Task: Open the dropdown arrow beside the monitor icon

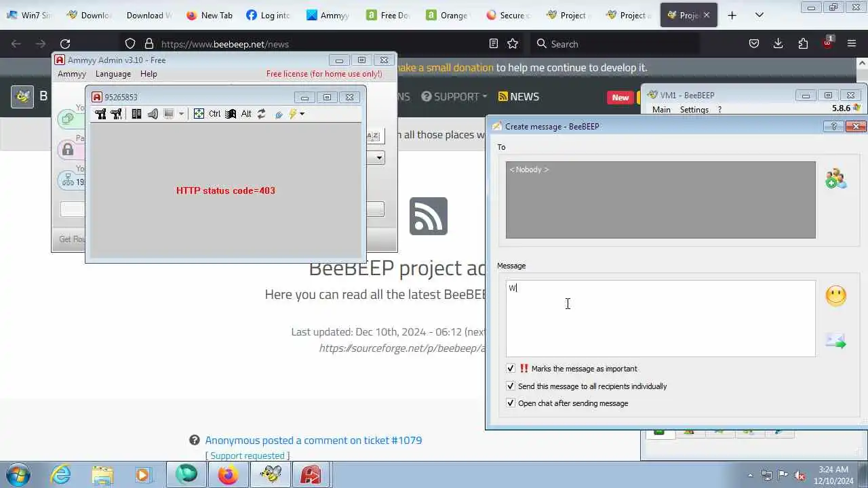Action: pyautogui.click(x=181, y=114)
